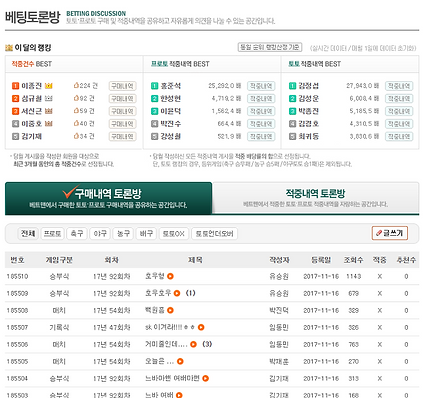
Task: Click the comment count (3) on post 185506
Action: pos(207,344)
